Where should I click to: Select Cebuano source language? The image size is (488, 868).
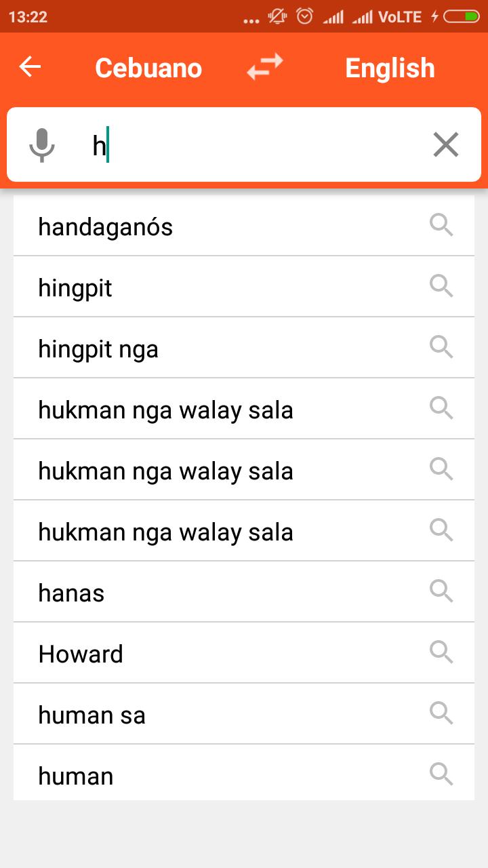pos(148,68)
